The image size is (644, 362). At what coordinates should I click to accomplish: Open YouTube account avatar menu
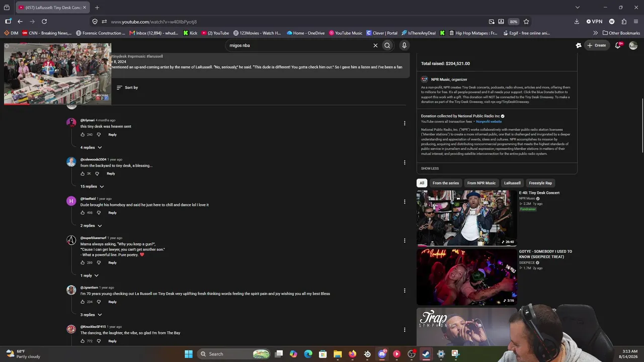coord(633,45)
